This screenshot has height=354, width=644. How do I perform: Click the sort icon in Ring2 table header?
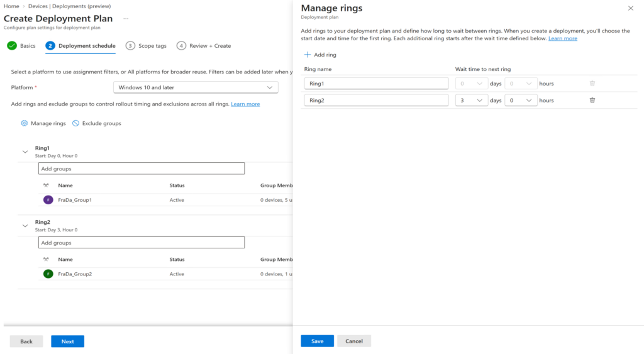point(46,259)
